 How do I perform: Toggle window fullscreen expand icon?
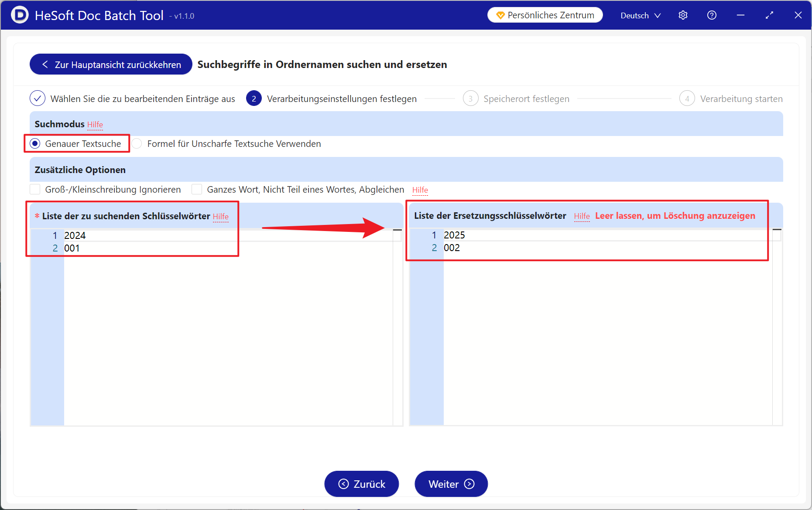769,15
